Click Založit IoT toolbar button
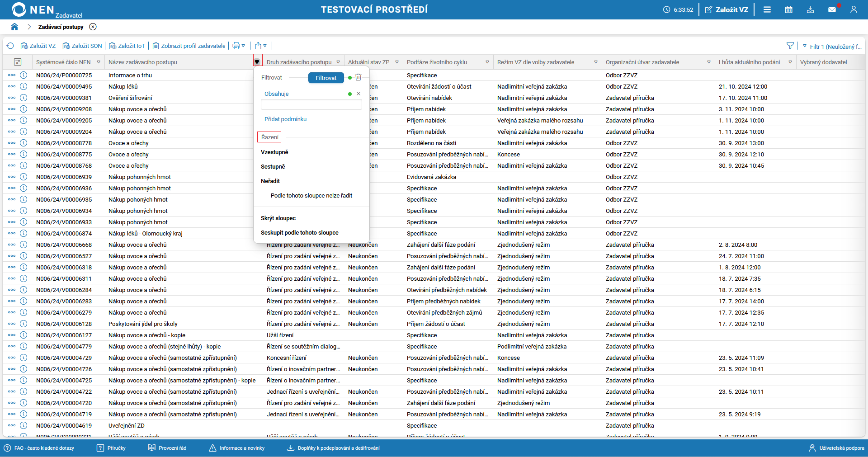Viewport: 868px width, 457px height. (127, 46)
